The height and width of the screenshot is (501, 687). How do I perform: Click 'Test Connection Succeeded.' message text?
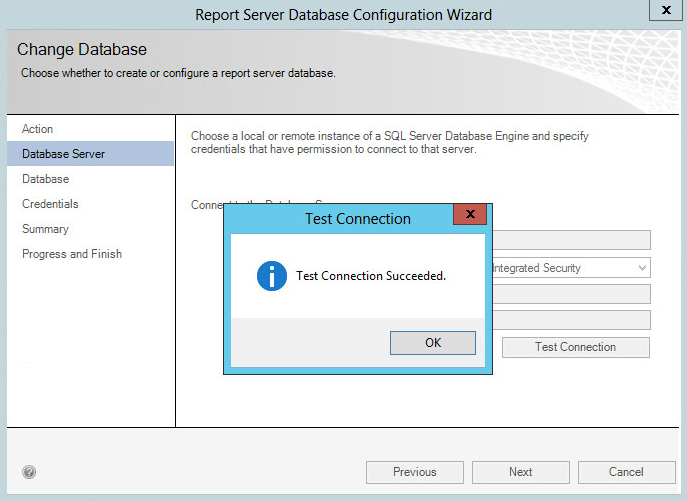pos(371,276)
